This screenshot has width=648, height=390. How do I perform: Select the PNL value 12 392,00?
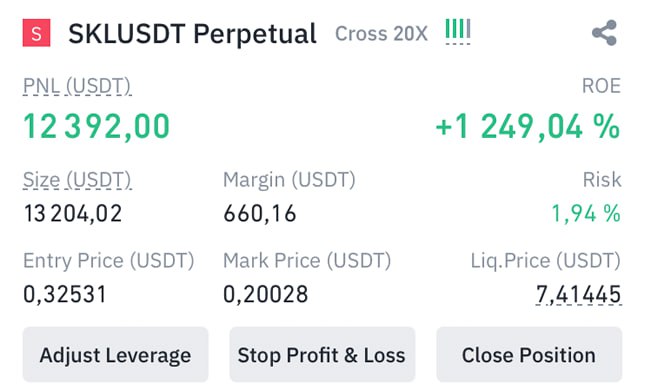pyautogui.click(x=96, y=126)
